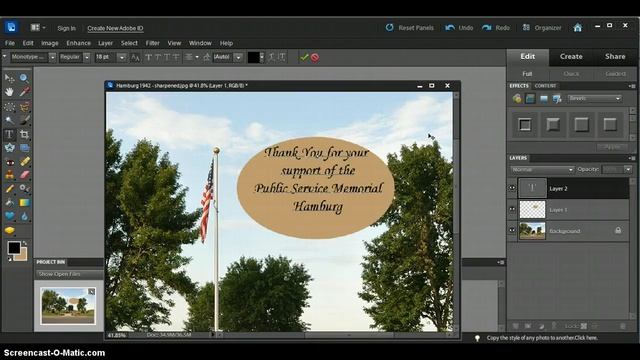Viewport: 640px width, 360px height.
Task: Click the Home welcome screen icon
Action: tap(578, 28)
